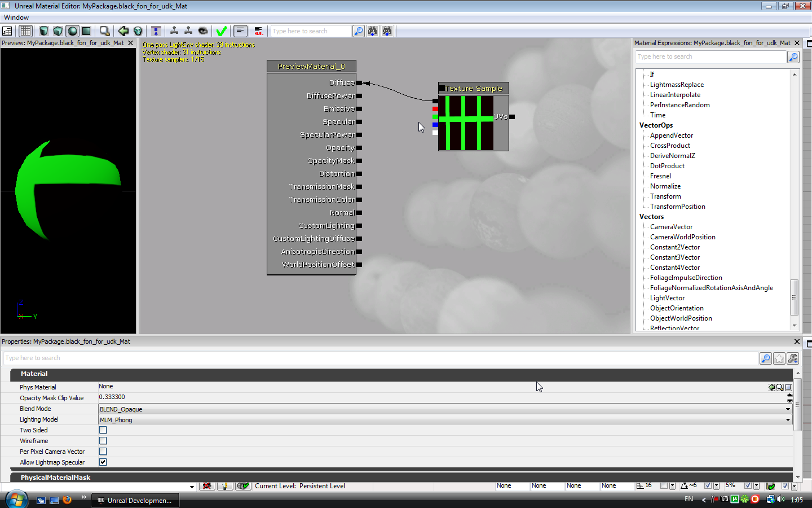Image resolution: width=812 pixels, height=508 pixels.
Task: Select Fresnel in the expressions list
Action: (660, 176)
